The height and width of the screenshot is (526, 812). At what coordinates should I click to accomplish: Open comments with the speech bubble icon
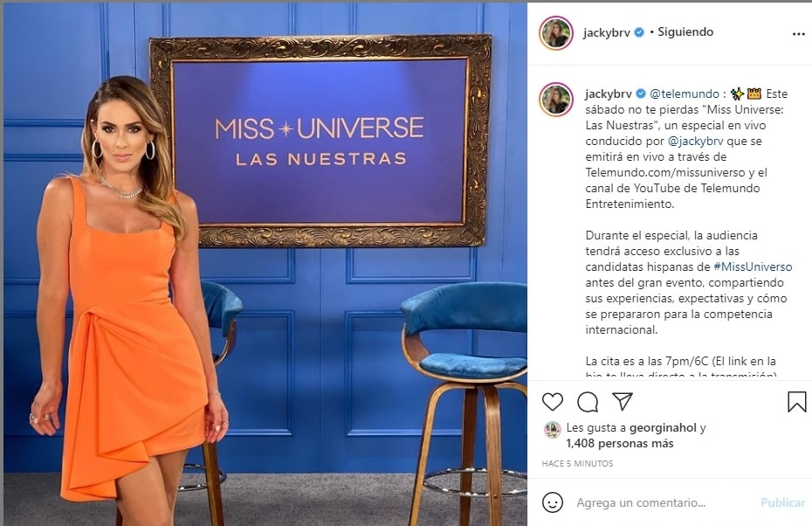click(588, 402)
